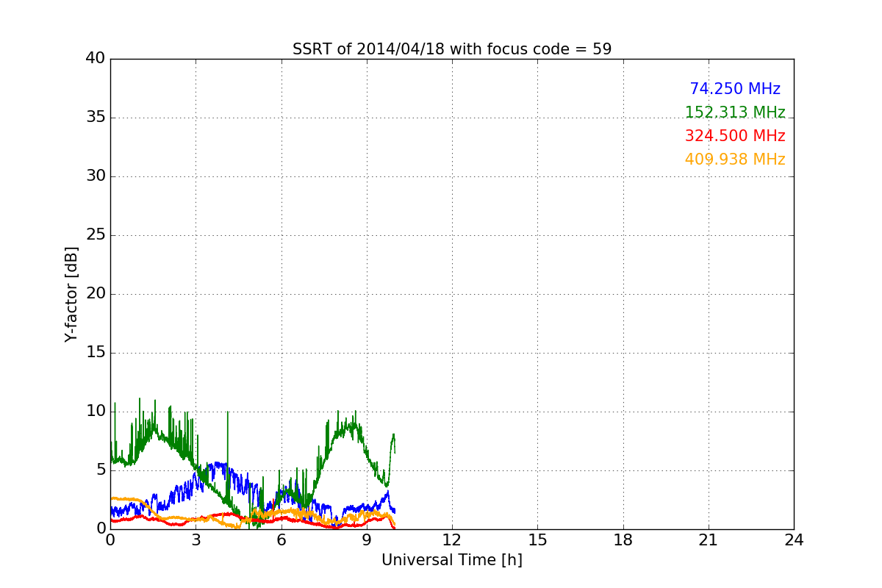The width and height of the screenshot is (882, 588).
Task: Select the 409.938 MHz legend label
Action: pyautogui.click(x=735, y=159)
